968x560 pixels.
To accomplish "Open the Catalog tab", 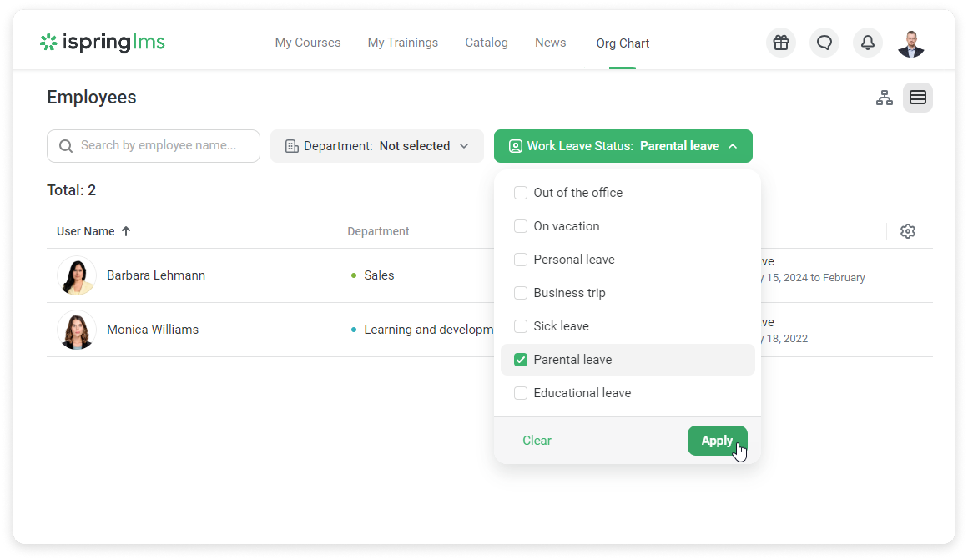I will (x=486, y=43).
